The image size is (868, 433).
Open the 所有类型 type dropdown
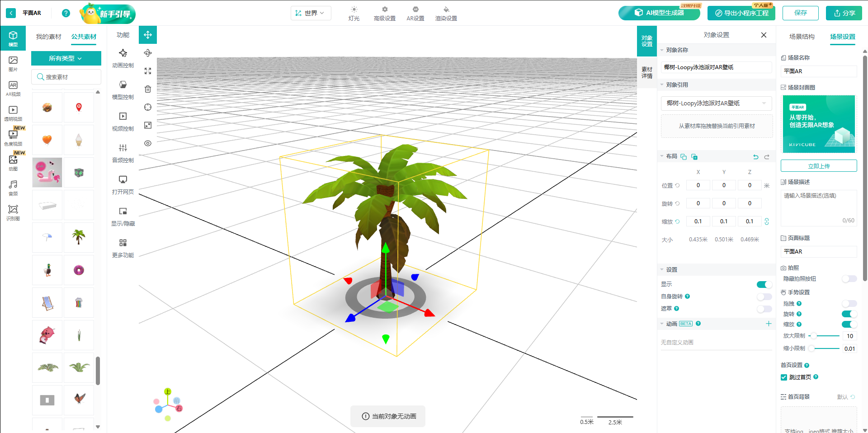[66, 58]
